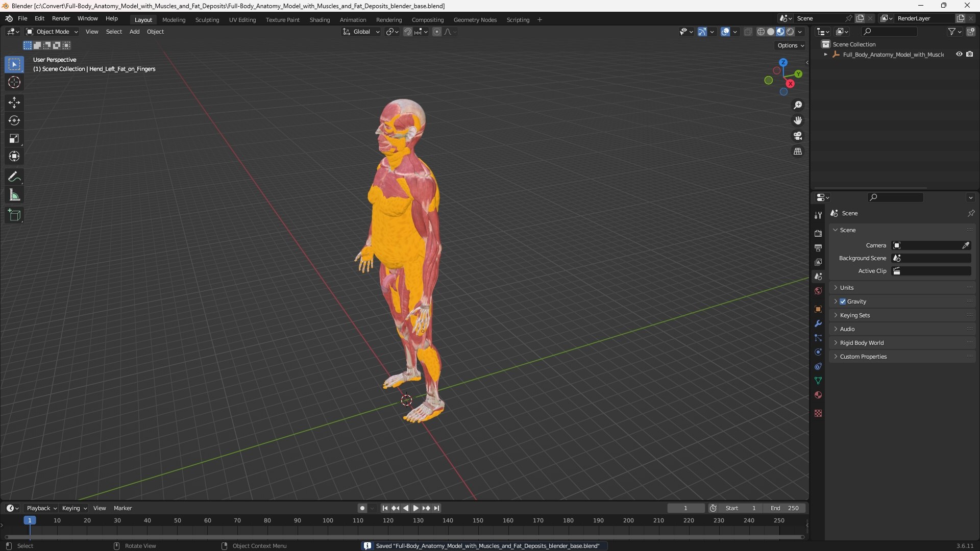The image size is (980, 551).
Task: Jump to the end frame button
Action: [x=437, y=508]
